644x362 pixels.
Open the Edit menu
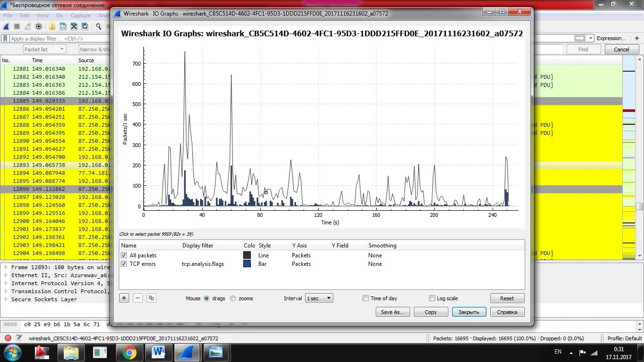[25, 16]
